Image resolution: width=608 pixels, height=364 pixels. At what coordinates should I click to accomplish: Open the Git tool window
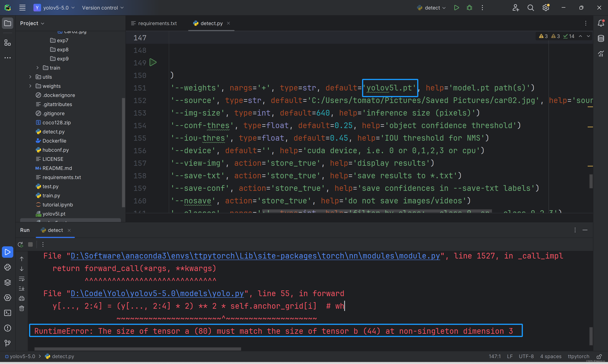[8, 343]
